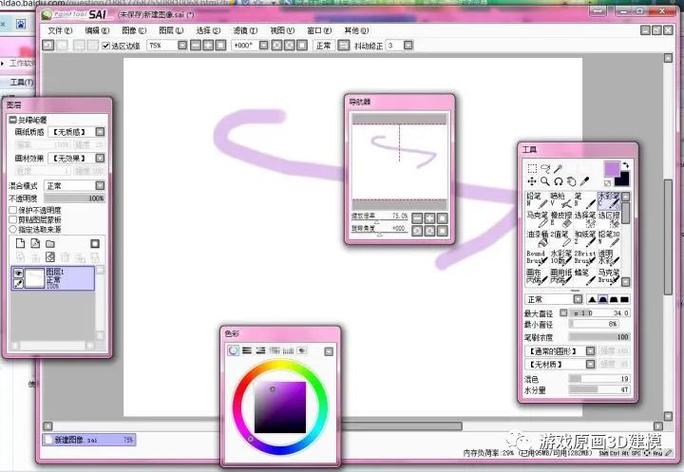The image size is (684, 472).
Task: Select the second brush edge shape
Action: pyautogui.click(x=603, y=299)
